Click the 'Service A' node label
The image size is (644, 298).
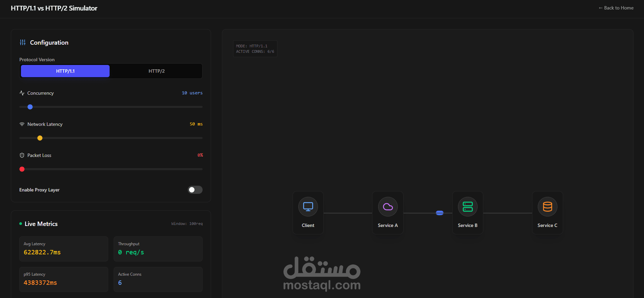click(388, 225)
